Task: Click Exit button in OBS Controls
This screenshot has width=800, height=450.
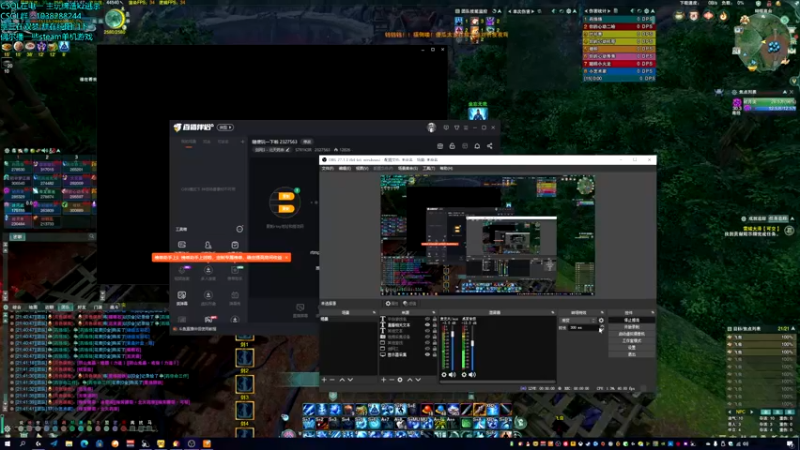Action: point(632,354)
